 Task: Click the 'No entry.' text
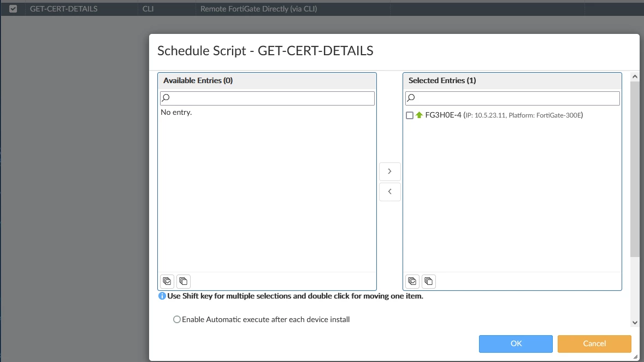point(176,112)
